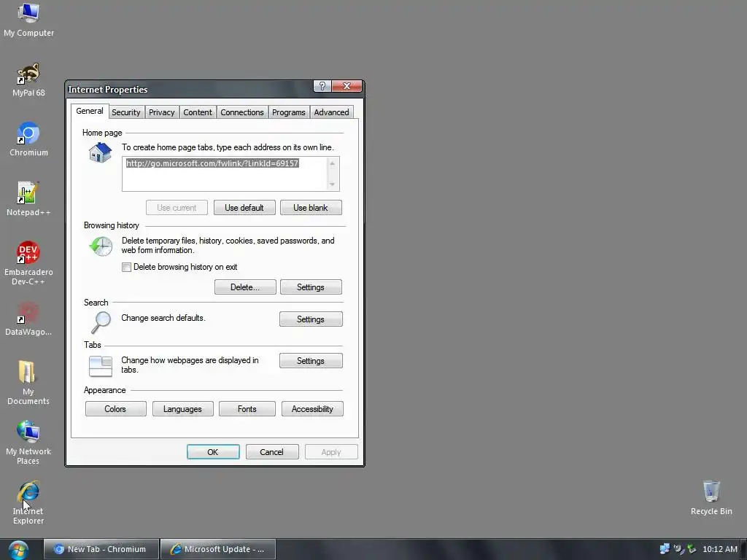Screen dimensions: 747x560
Task: Switch to the Advanced tab
Action: point(332,112)
